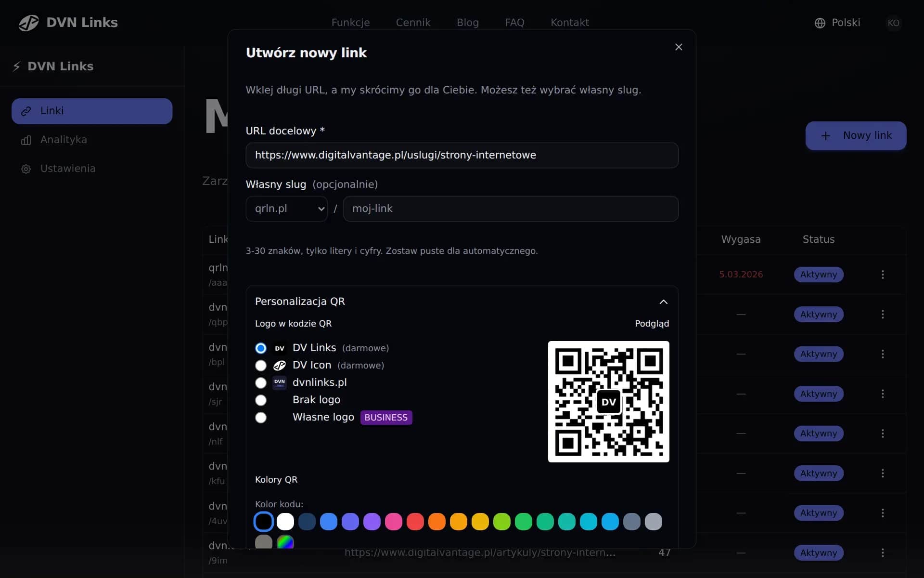Open the qrln.pl domain dropdown
This screenshot has width=924, height=578.
(287, 209)
